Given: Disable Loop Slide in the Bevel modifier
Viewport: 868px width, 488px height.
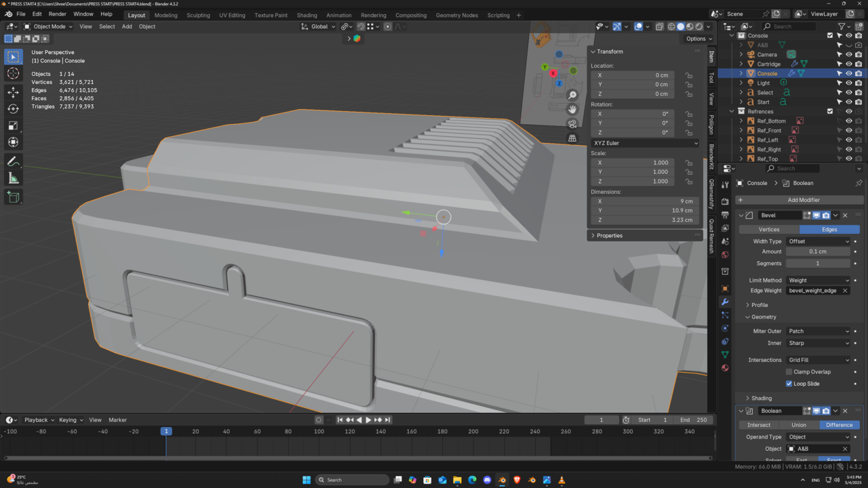Looking at the screenshot, I should click(789, 384).
